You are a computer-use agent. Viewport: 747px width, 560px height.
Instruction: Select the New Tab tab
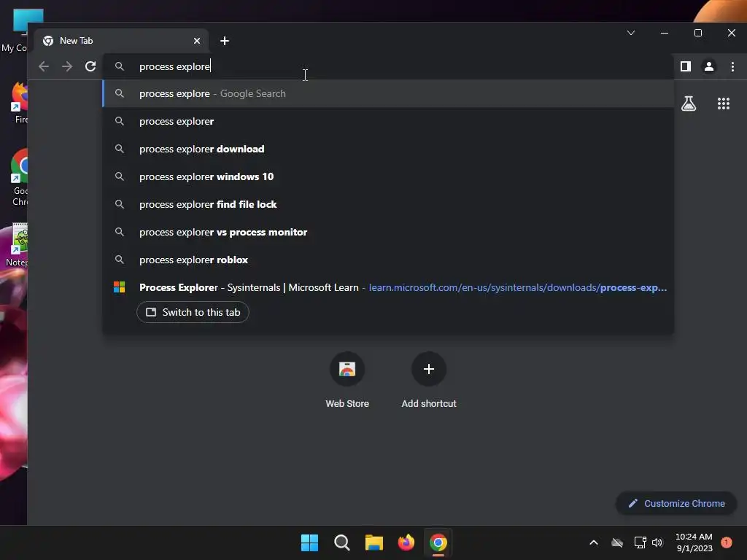tap(123, 41)
